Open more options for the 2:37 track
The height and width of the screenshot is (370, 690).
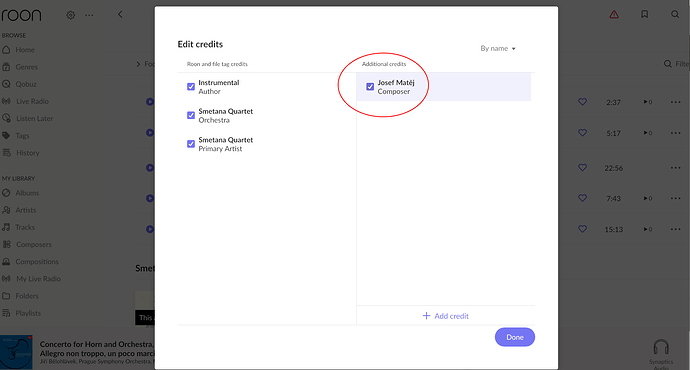tap(675, 102)
